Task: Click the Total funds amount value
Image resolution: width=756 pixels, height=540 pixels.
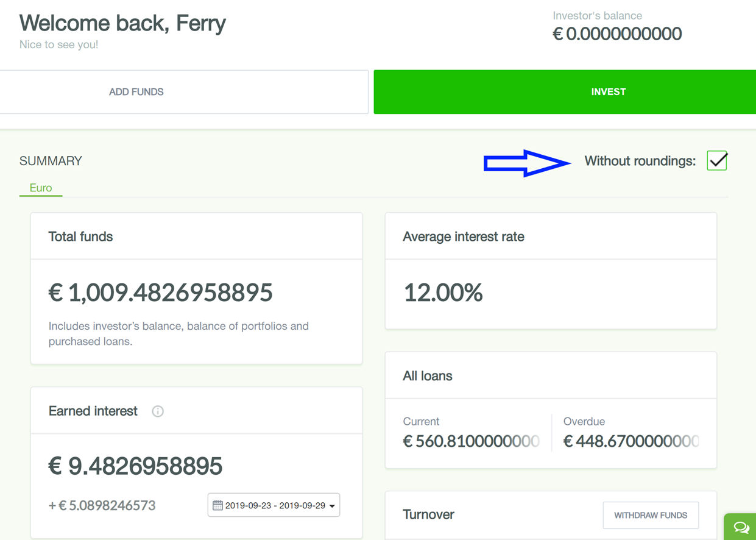Action: 161,293
